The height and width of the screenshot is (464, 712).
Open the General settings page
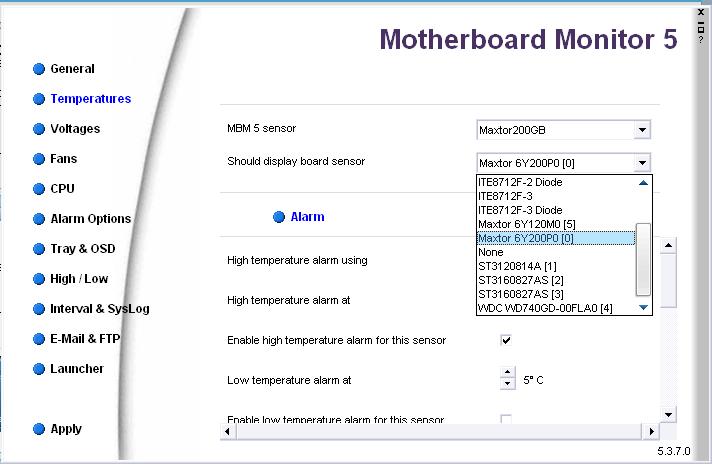tap(72, 69)
